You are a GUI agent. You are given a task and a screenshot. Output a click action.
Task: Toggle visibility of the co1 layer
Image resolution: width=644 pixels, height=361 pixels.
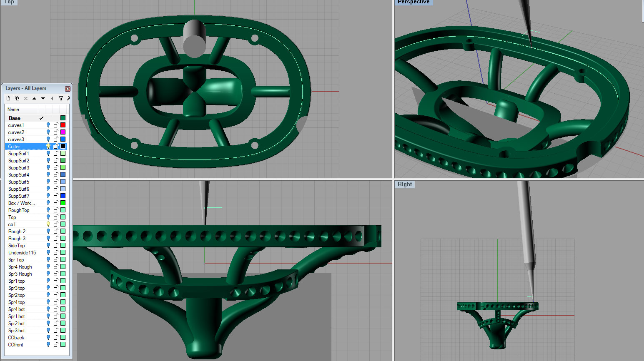pyautogui.click(x=48, y=224)
